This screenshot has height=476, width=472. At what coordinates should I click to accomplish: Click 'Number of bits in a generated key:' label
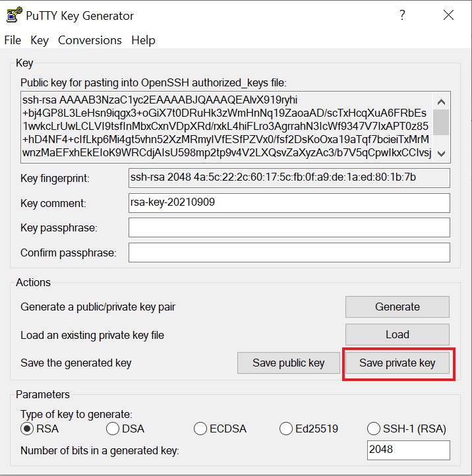[x=100, y=450]
